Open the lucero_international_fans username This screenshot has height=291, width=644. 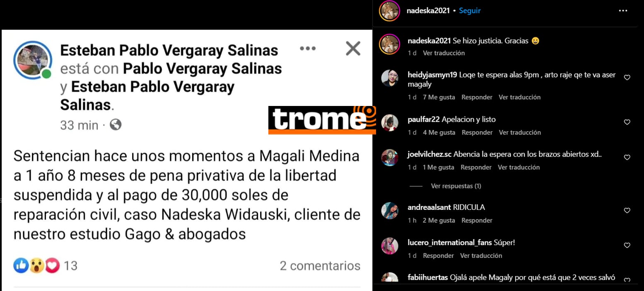[450, 243]
